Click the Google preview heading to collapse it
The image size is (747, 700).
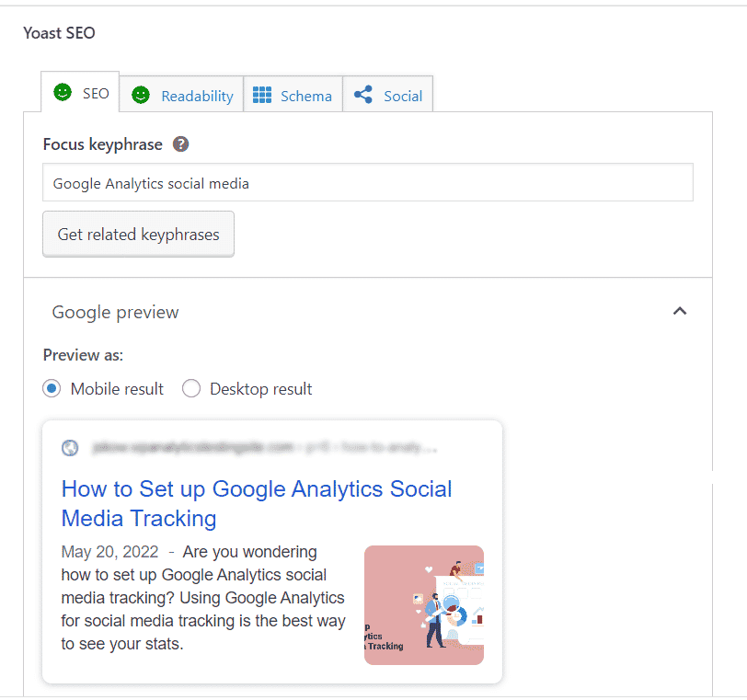(114, 312)
